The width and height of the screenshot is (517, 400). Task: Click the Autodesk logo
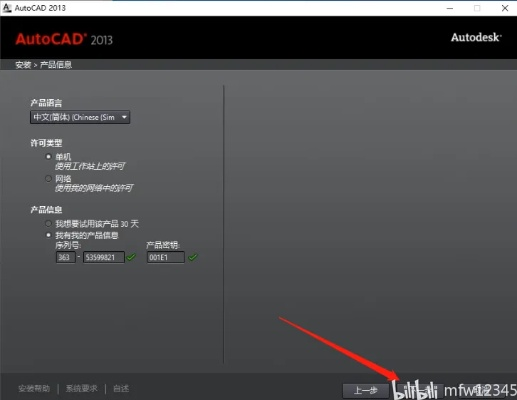click(476, 37)
